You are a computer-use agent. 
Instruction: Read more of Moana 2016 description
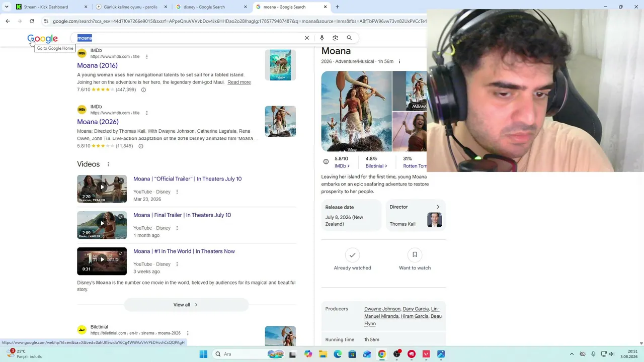click(x=239, y=82)
